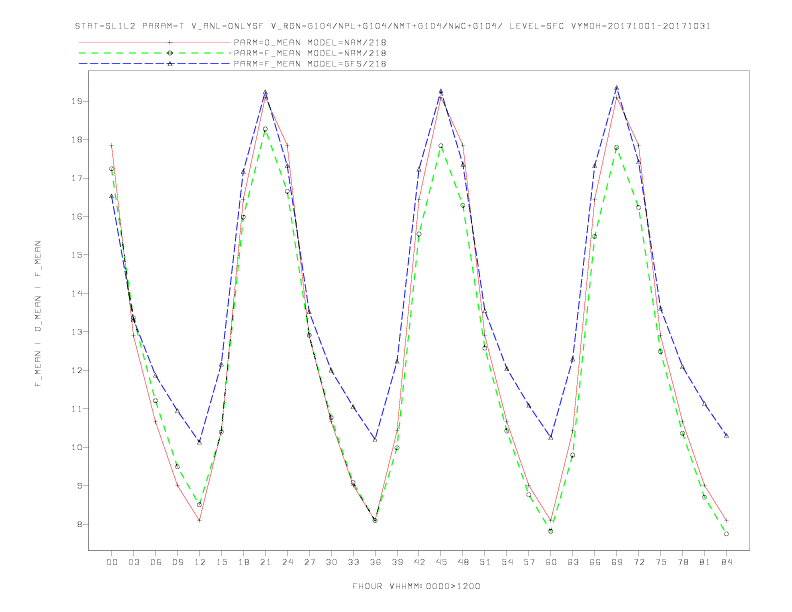Click the circle marker on green legend line
Viewport: 792px width, 612px height.
pos(170,53)
